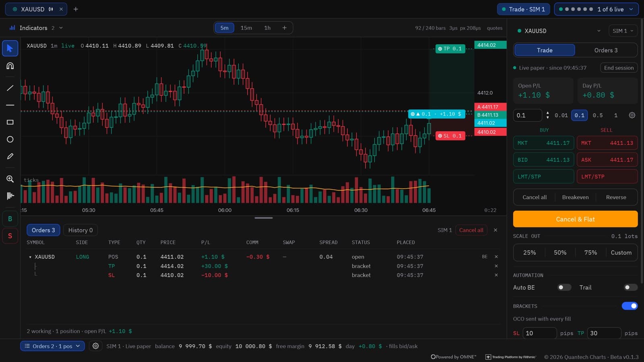Click the TP pips input field
644x362 pixels.
tap(604, 333)
